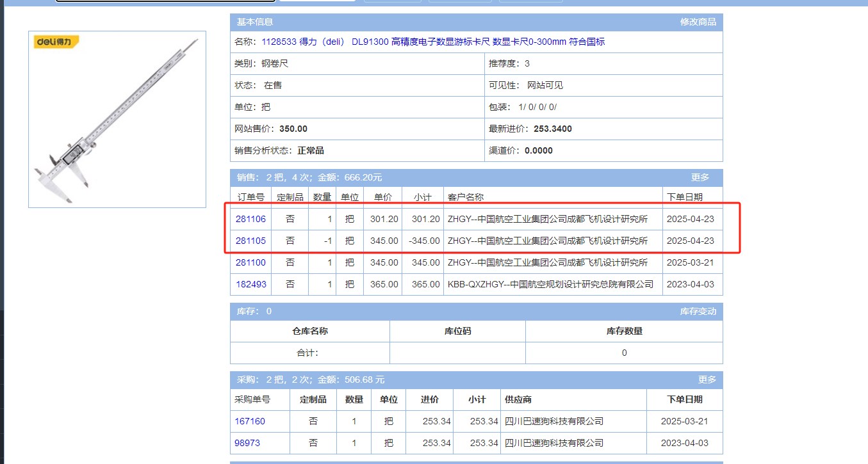The image size is (868, 464).
Task: Click the 进价 column header
Action: [429, 399]
